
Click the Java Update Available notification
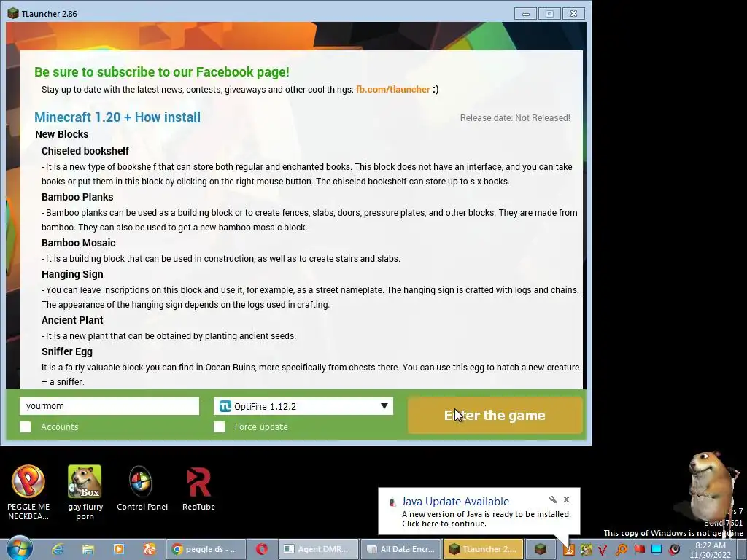tap(479, 512)
